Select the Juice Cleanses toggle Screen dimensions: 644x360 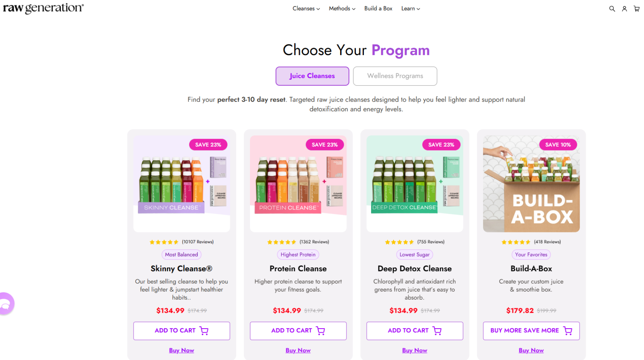[312, 76]
